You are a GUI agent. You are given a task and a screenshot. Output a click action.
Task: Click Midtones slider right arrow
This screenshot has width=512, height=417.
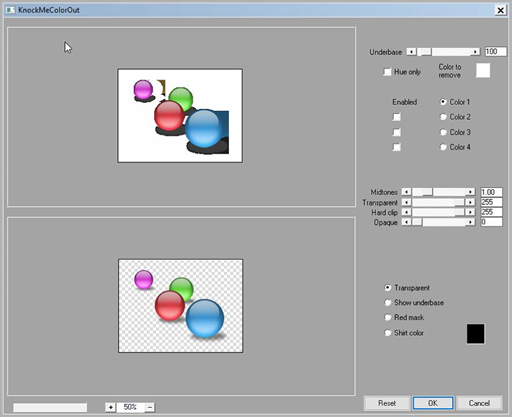click(x=470, y=192)
